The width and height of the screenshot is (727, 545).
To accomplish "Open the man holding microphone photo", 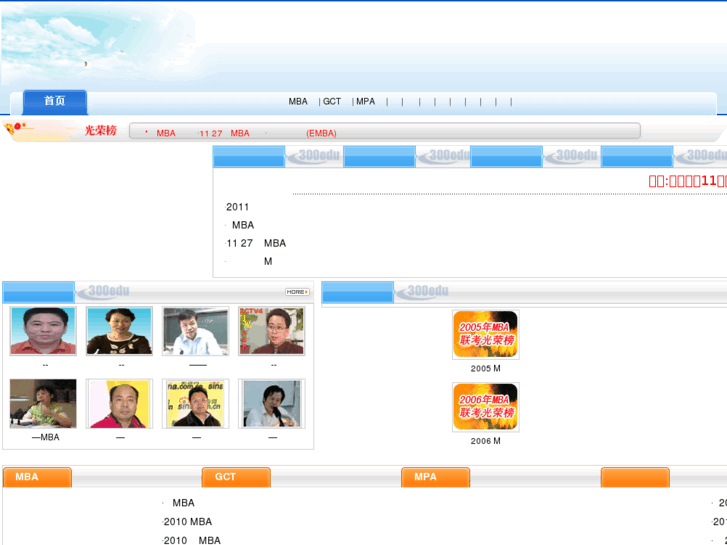I will click(x=272, y=404).
